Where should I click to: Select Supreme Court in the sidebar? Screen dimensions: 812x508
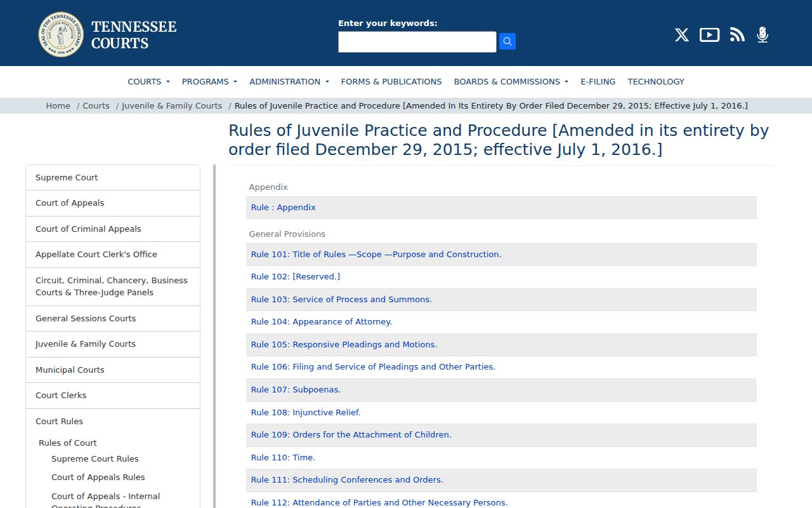tap(113, 178)
